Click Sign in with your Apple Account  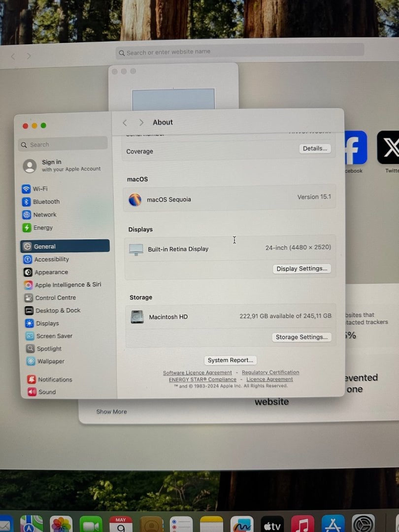62,166
